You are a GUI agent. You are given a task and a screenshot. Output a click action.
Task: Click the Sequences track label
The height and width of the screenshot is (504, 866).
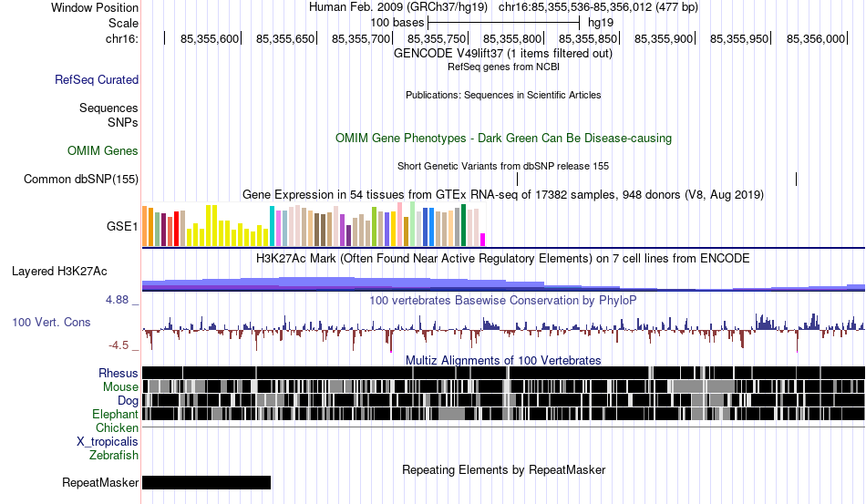[108, 108]
